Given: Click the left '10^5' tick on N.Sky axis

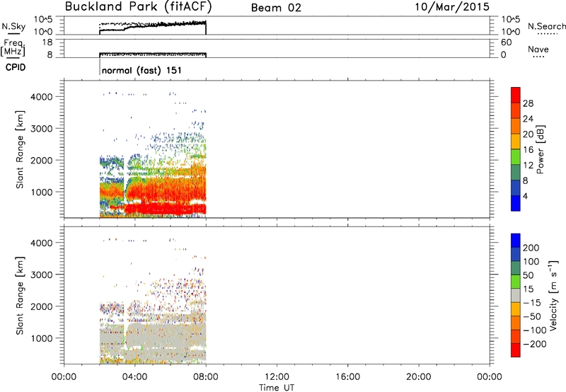Looking at the screenshot, I should [x=42, y=19].
